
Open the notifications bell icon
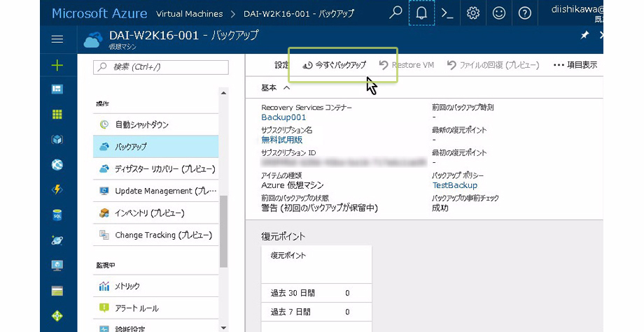tap(422, 13)
